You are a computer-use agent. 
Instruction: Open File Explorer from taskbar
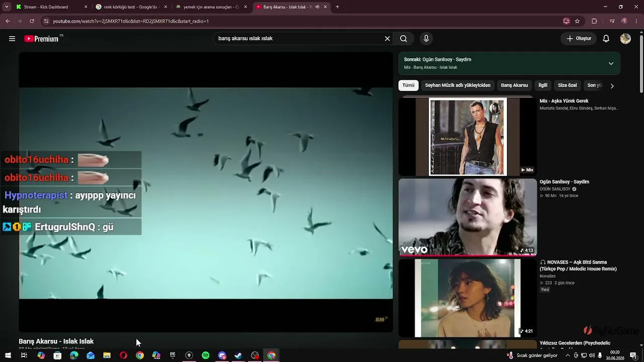click(x=107, y=355)
